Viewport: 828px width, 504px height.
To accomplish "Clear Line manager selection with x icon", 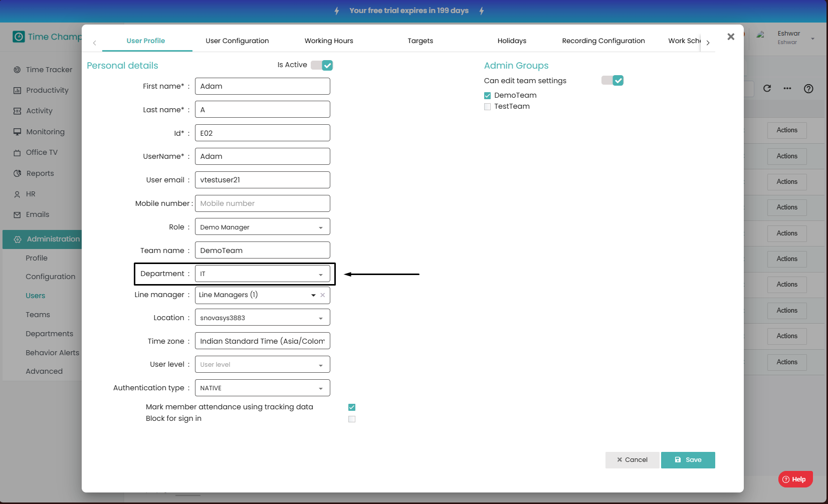I will point(323,295).
